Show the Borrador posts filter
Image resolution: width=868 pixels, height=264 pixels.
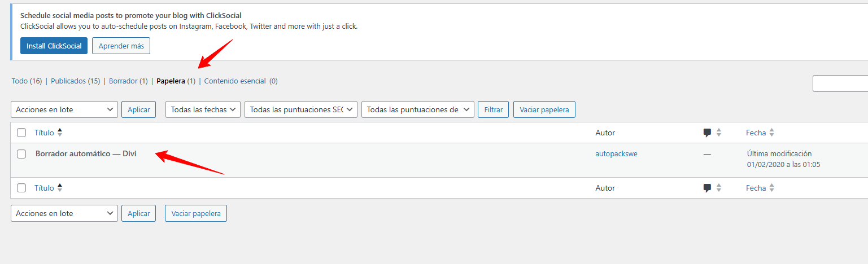pyautogui.click(x=123, y=81)
